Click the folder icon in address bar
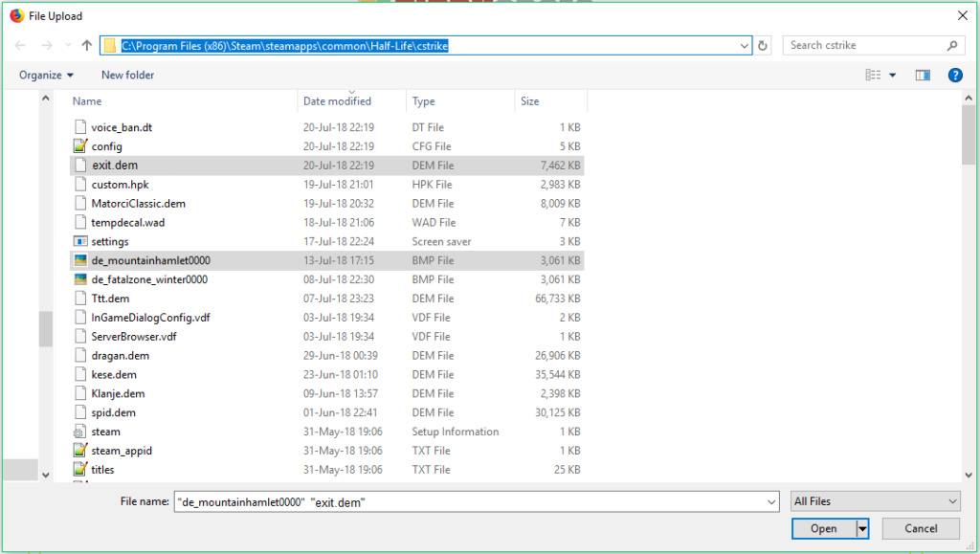The height and width of the screenshot is (554, 980). pos(110,46)
